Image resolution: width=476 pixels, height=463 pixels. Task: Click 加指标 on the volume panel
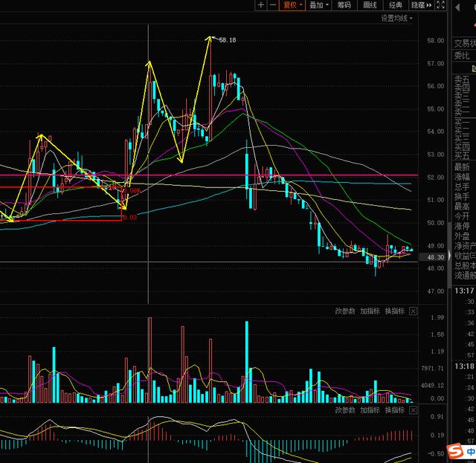point(370,311)
